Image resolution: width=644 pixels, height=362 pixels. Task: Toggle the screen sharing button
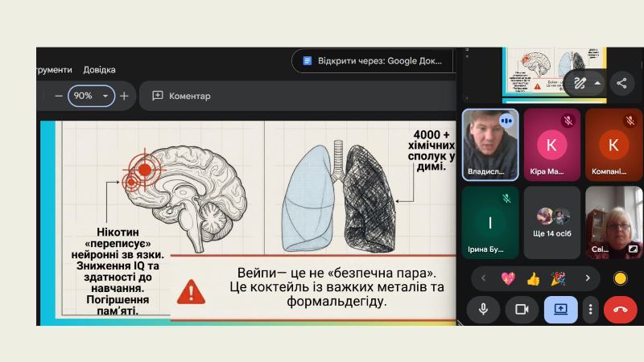(560, 309)
